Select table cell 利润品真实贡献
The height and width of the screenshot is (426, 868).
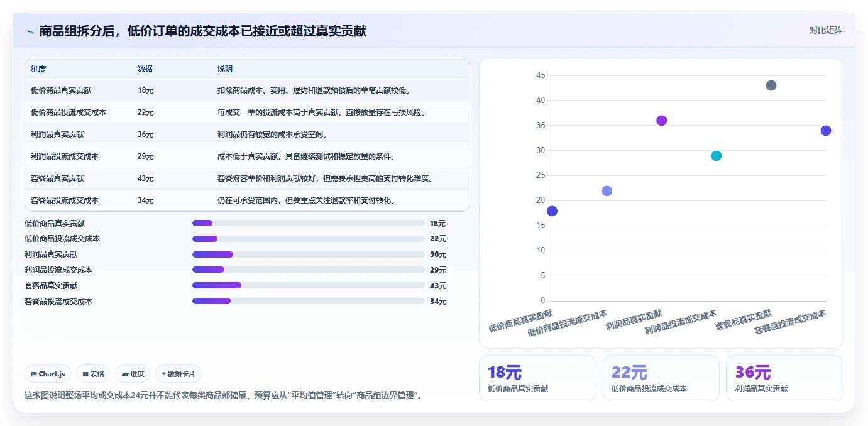[57, 134]
